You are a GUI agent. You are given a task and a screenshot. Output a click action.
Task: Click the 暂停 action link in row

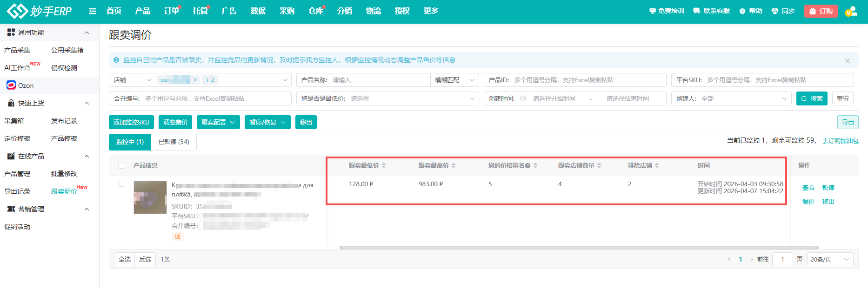828,188
